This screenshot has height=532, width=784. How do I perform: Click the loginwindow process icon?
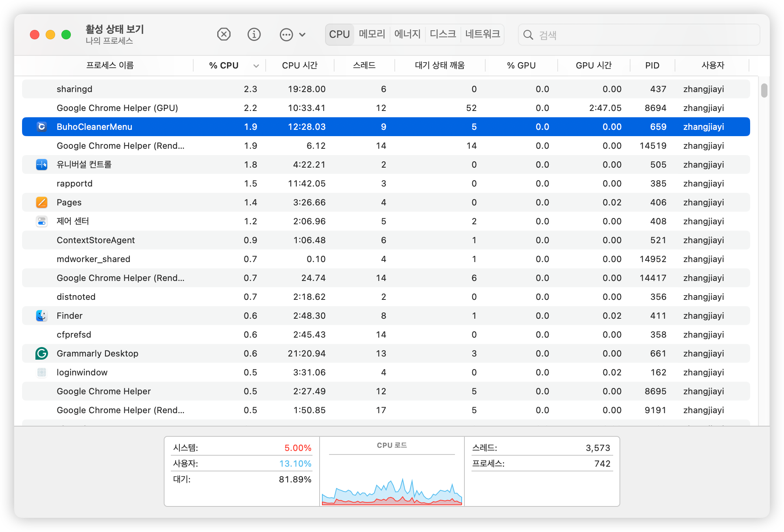point(42,372)
